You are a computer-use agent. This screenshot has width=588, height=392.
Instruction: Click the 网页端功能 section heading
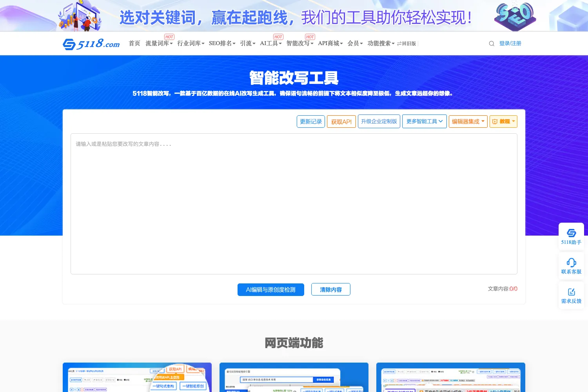294,343
